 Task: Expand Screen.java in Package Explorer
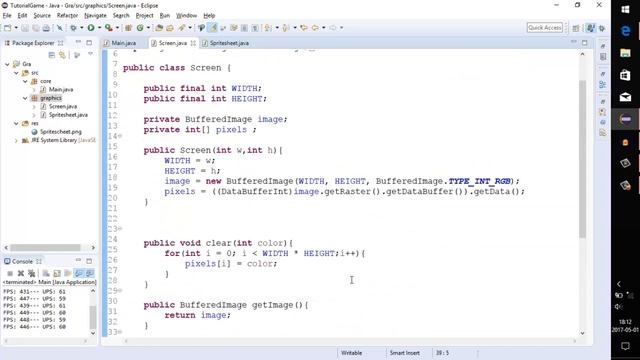pyautogui.click(x=34, y=107)
